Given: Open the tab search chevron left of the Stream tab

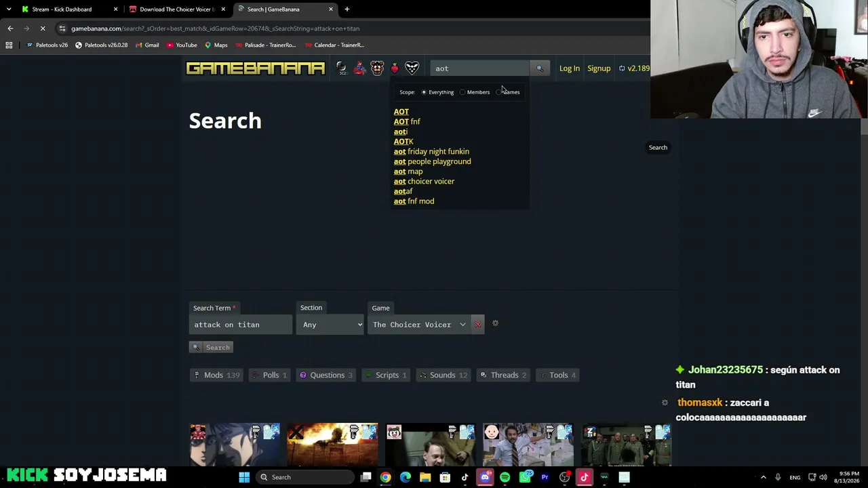Looking at the screenshot, I should tap(9, 9).
